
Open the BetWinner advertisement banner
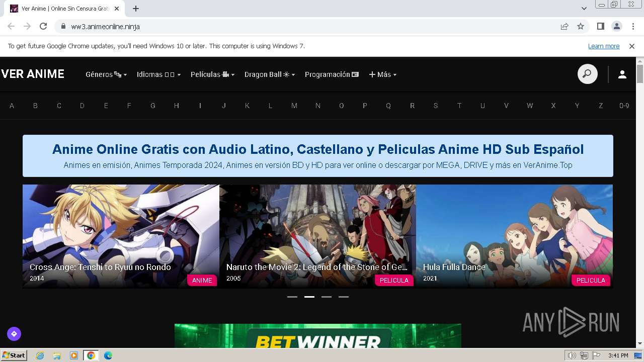click(x=318, y=336)
